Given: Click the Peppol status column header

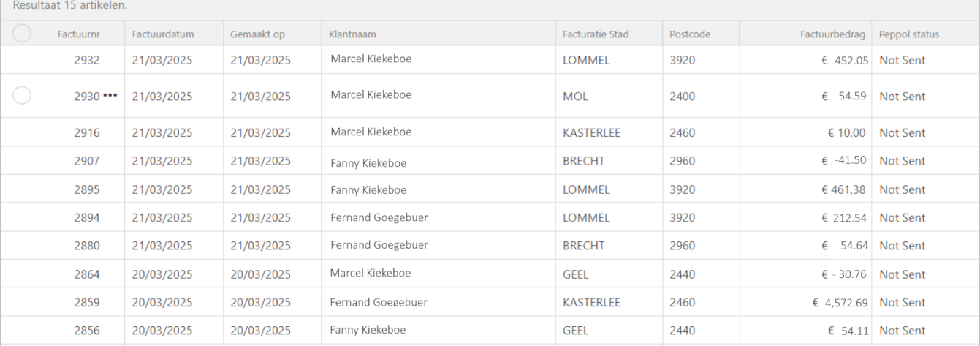Looking at the screenshot, I should pyautogui.click(x=909, y=34).
